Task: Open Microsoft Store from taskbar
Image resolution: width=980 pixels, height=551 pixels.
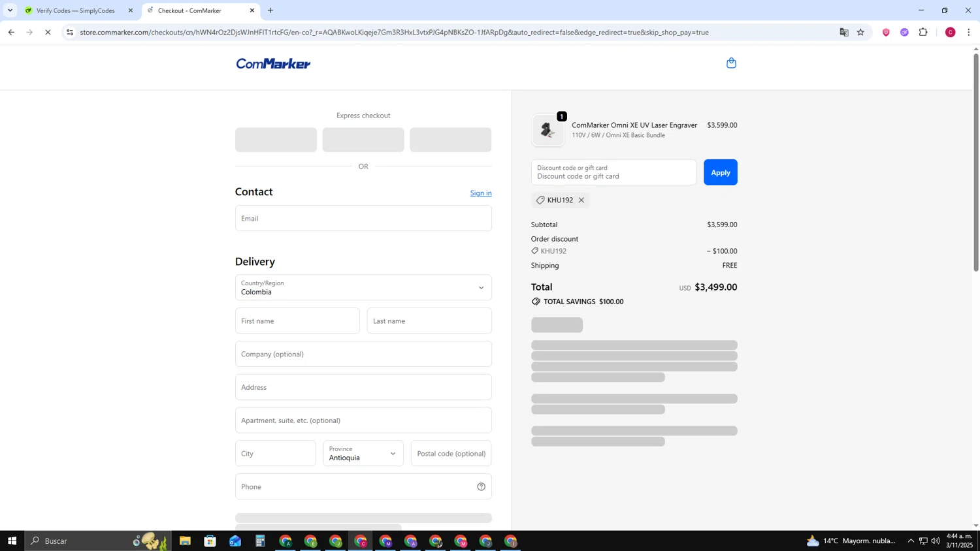Action: pos(210,541)
